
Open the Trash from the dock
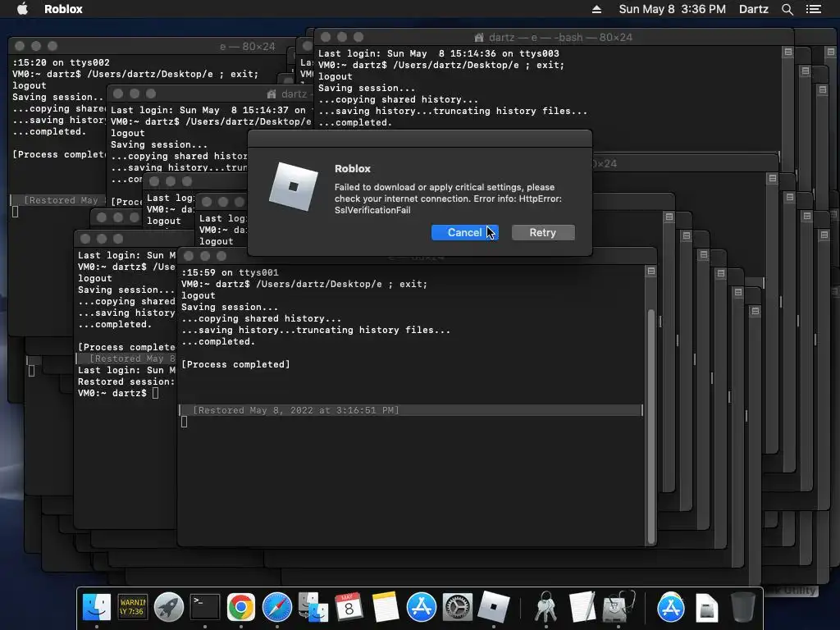(x=742, y=607)
